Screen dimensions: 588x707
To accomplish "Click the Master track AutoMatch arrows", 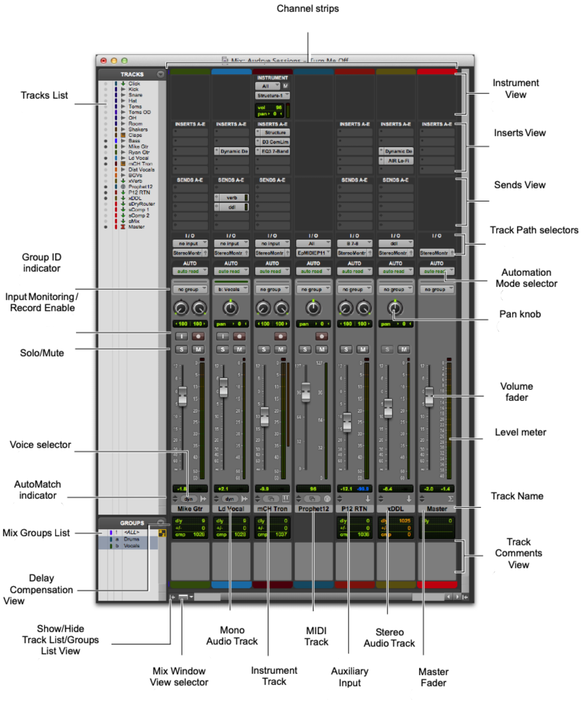I will tap(422, 499).
